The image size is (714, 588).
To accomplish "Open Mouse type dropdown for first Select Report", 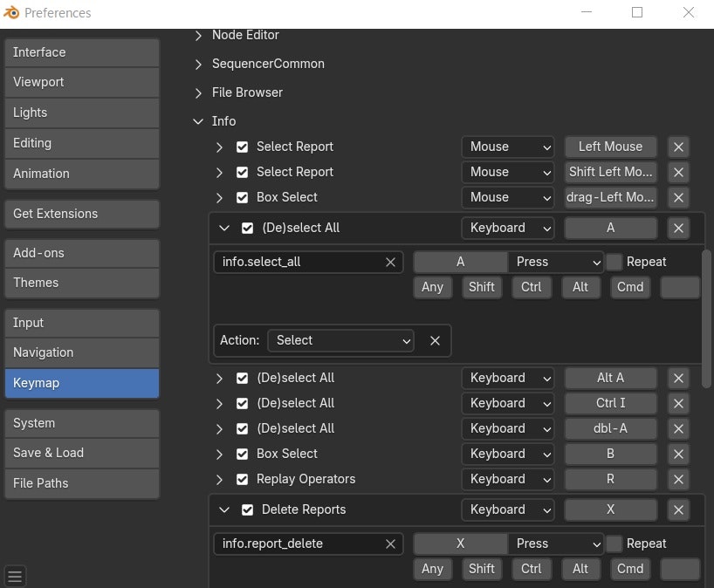I will 508,147.
